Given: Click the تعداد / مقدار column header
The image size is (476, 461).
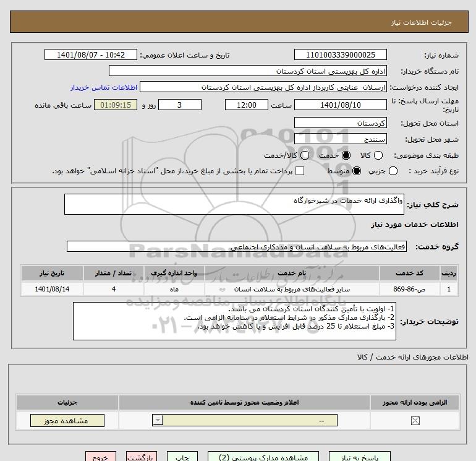Looking at the screenshot, I should tap(114, 273).
